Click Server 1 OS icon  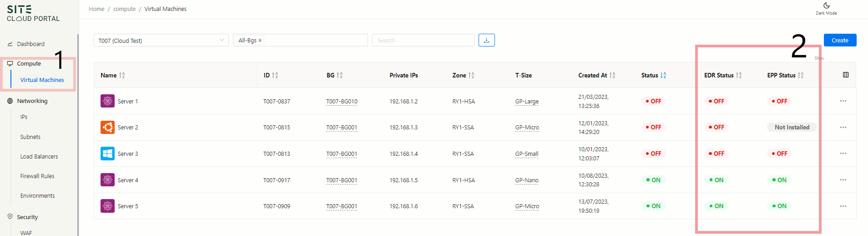click(107, 101)
